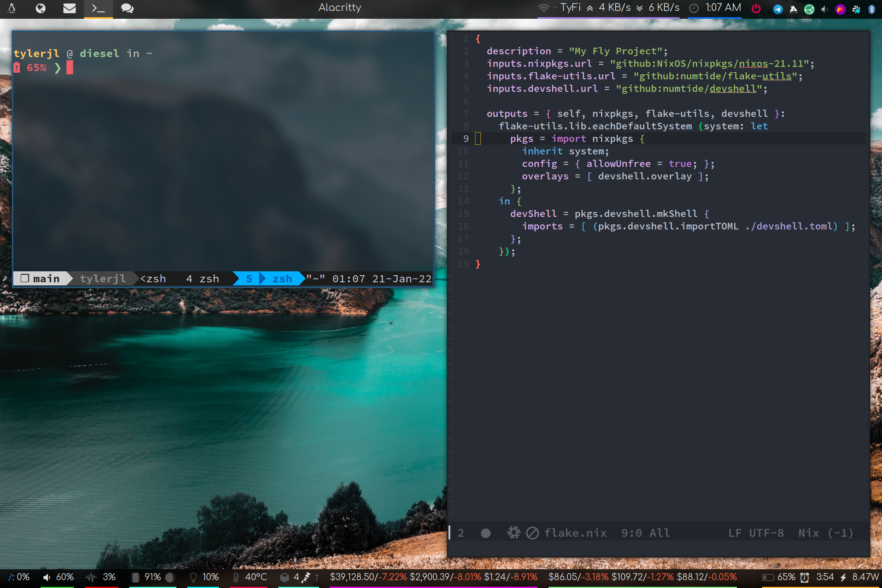
Task: Click the LF UTF-8 encoding indicator
Action: pos(755,533)
